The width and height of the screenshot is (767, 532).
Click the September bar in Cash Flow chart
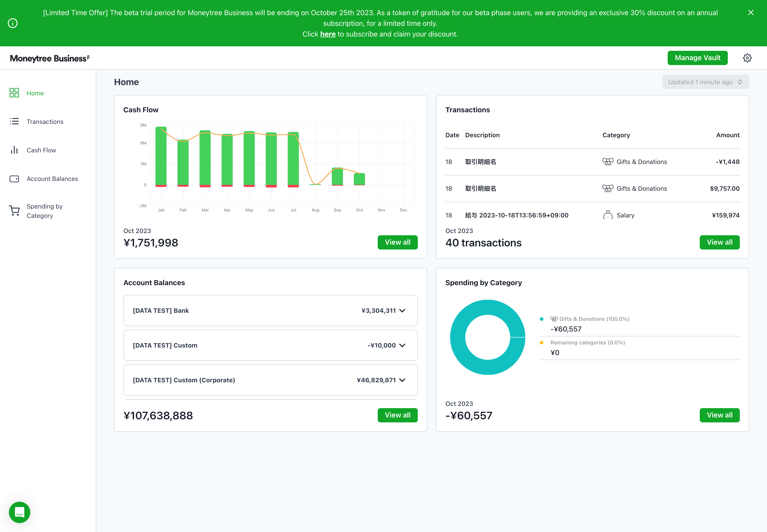337,177
